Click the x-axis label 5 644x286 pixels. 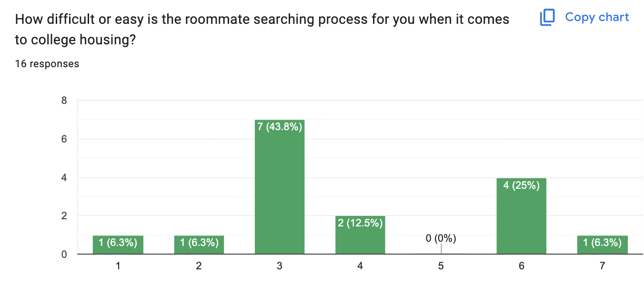[441, 266]
